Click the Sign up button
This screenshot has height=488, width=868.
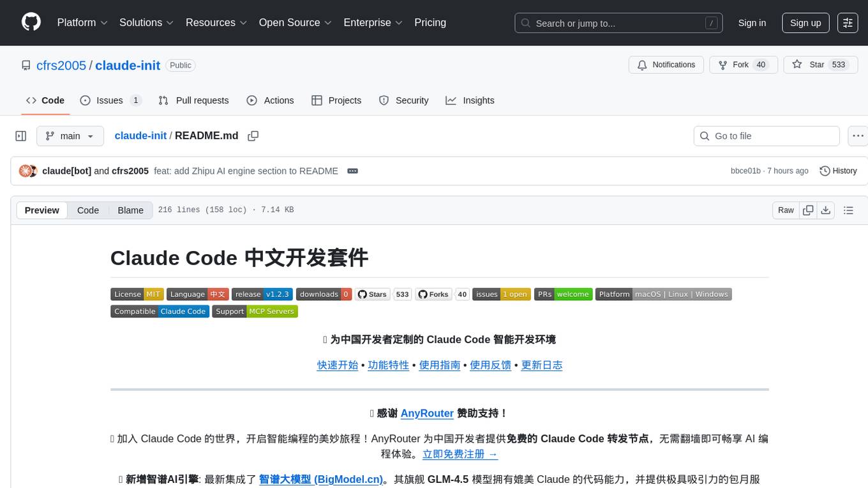point(805,23)
